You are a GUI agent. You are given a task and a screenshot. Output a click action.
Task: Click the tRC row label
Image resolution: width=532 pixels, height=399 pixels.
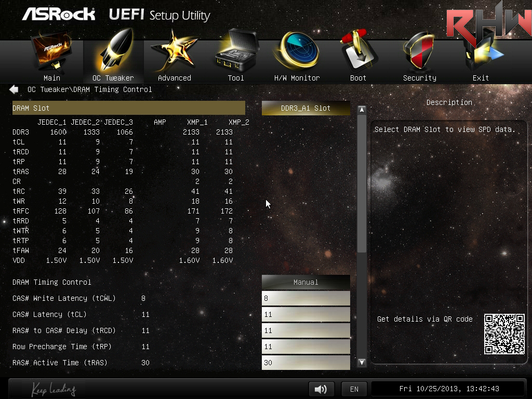point(19,191)
